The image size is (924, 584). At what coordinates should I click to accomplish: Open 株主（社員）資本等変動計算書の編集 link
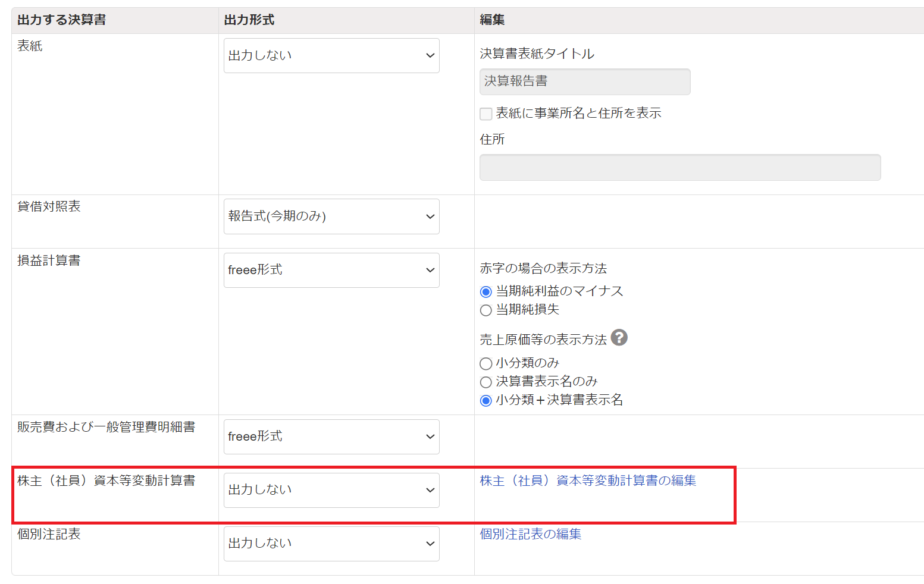588,481
